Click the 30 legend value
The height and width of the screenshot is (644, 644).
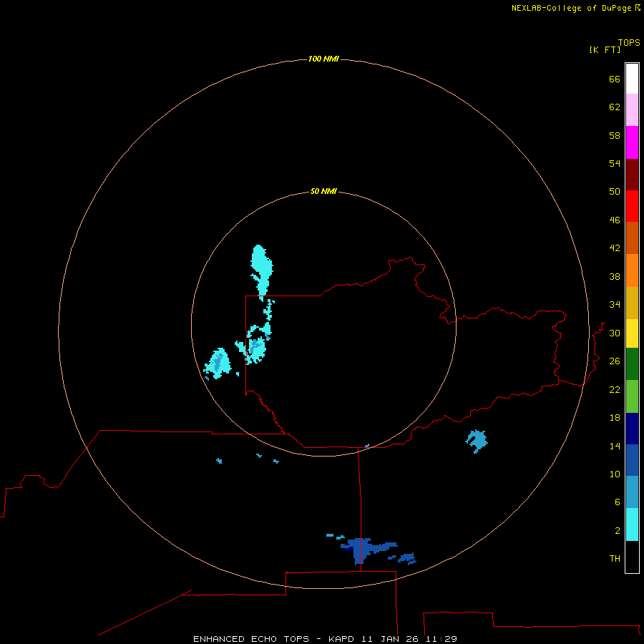[615, 333]
